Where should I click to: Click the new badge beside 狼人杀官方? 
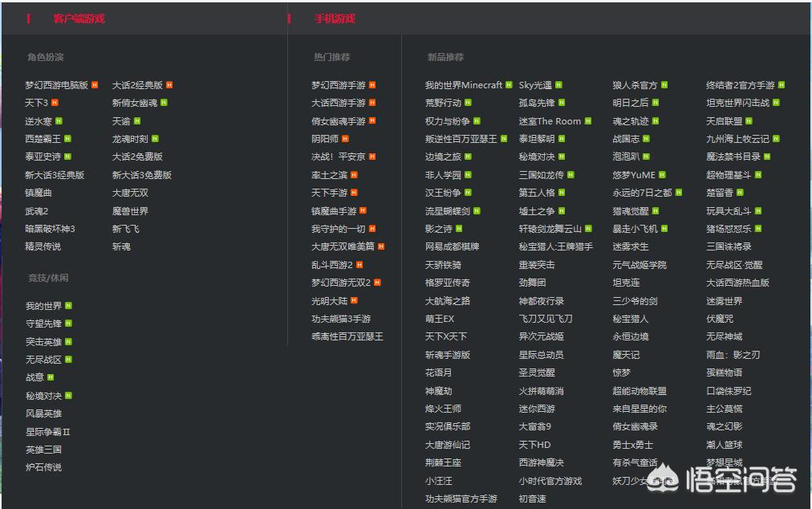664,85
